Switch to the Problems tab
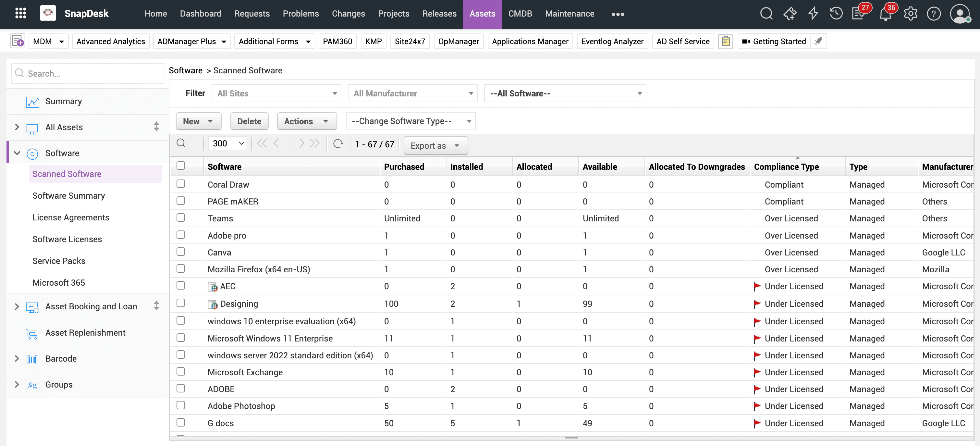 click(300, 14)
